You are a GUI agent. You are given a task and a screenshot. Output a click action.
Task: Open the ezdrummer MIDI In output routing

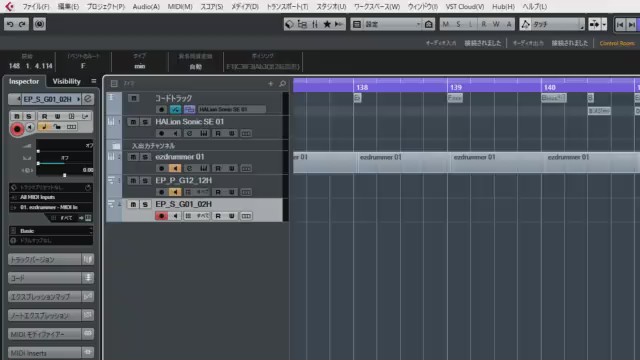click(51, 207)
